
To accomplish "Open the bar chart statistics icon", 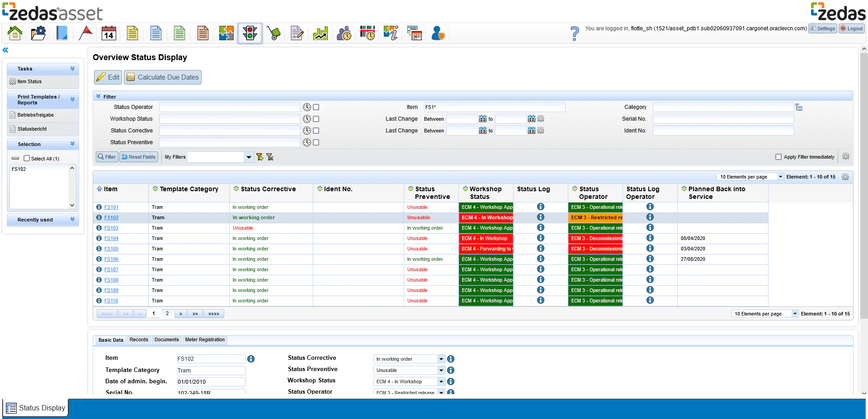I will (320, 33).
